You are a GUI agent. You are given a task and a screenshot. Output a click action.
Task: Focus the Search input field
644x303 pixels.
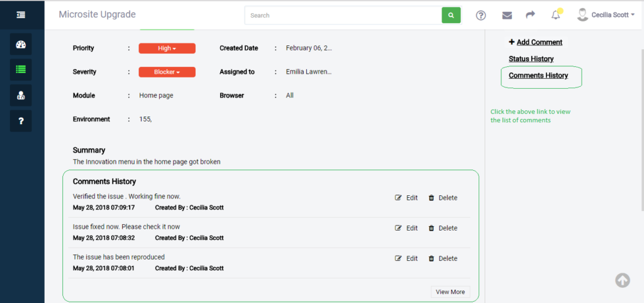pos(343,15)
